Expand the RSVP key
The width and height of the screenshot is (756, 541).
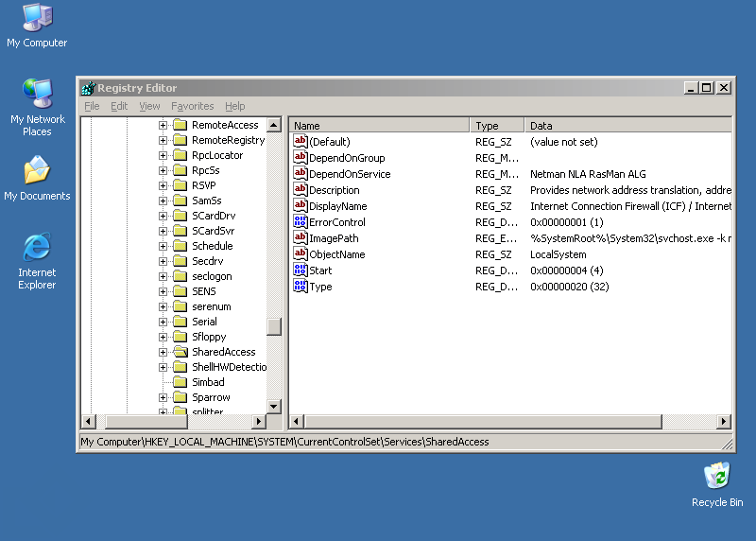[163, 185]
